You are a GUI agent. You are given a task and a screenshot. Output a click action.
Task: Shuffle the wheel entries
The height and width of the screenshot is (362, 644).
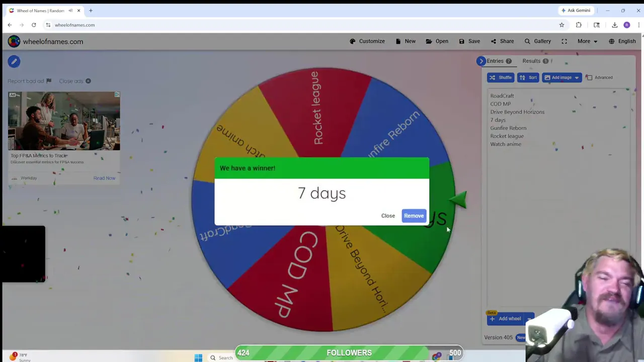[501, 77]
